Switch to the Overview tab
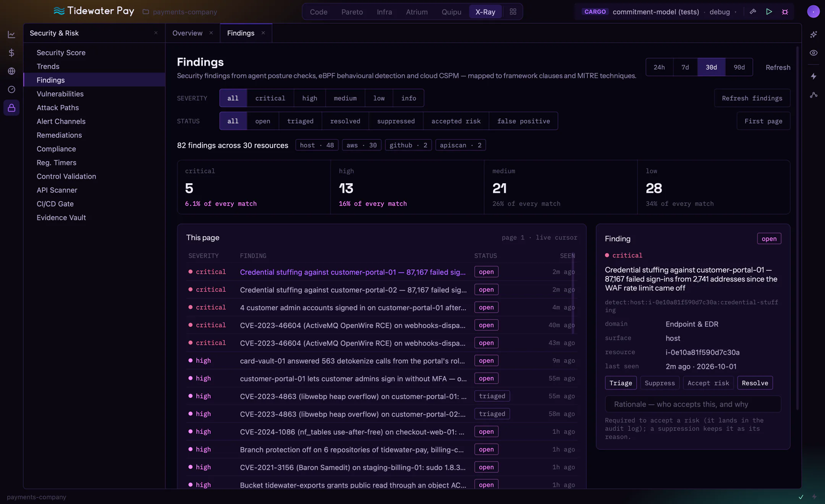The width and height of the screenshot is (825, 504). pyautogui.click(x=187, y=33)
